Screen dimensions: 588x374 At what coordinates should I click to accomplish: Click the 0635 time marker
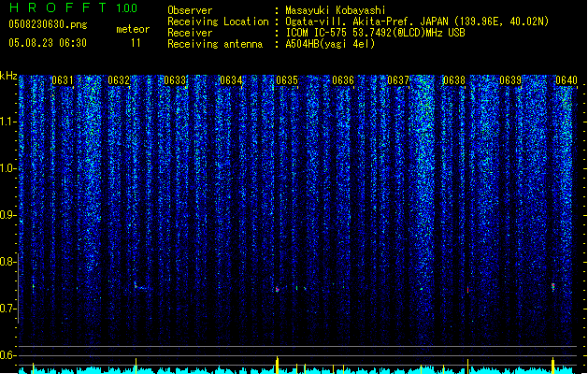pyautogui.click(x=287, y=80)
